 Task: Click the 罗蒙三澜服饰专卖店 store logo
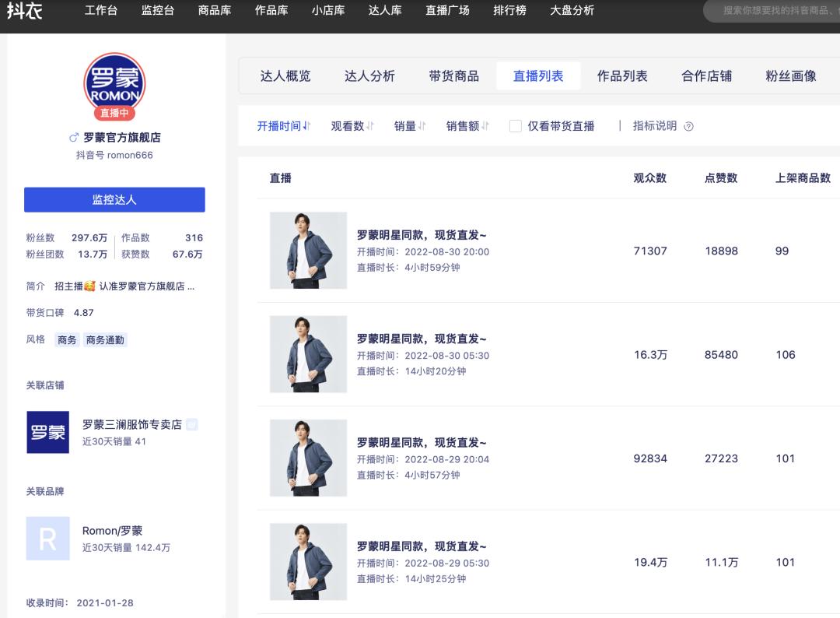[x=47, y=433]
